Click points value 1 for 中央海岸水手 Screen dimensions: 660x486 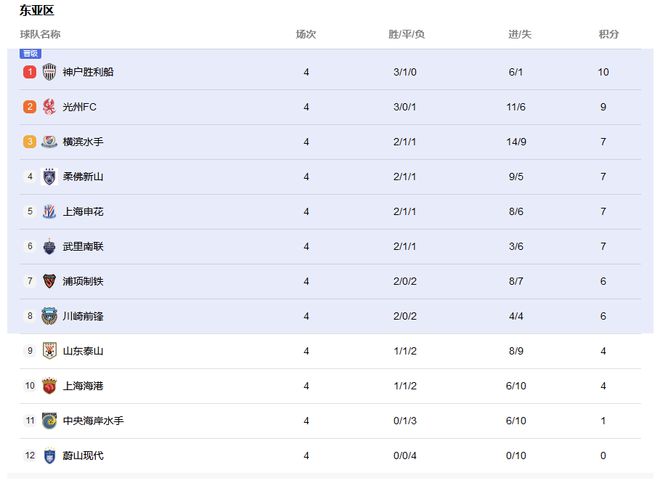click(x=603, y=421)
